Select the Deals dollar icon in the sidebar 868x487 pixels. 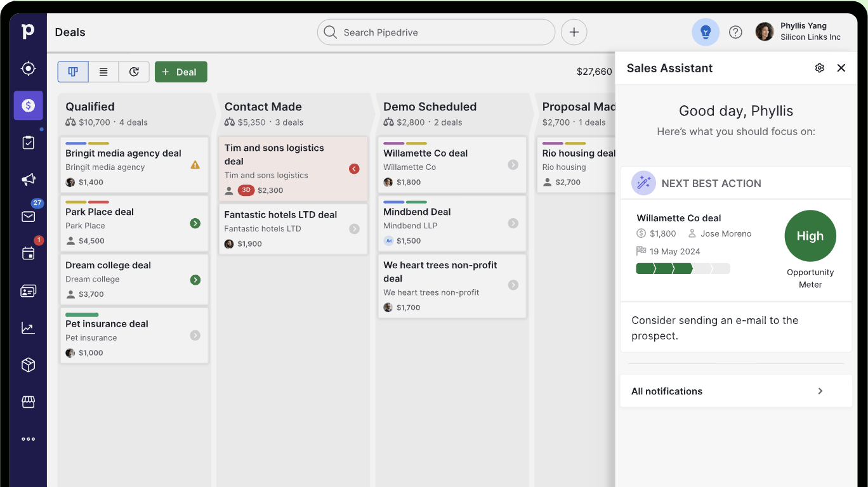[28, 105]
